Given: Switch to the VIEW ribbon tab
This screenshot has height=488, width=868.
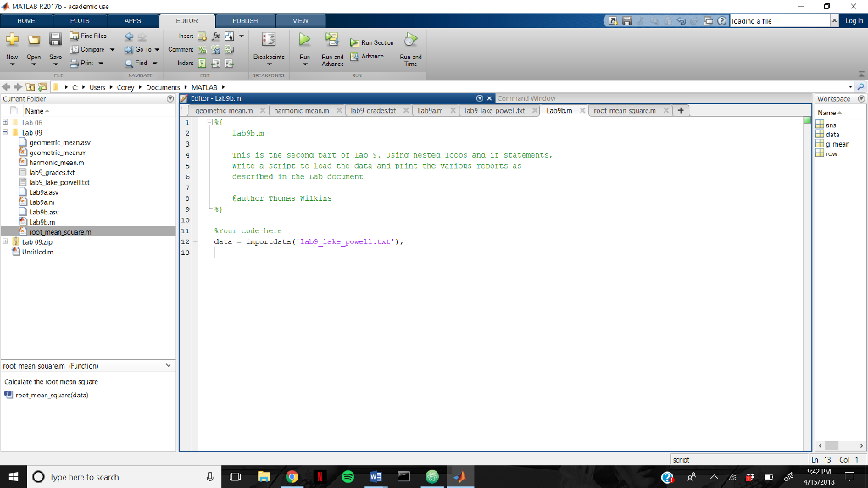Looking at the screenshot, I should (301, 21).
